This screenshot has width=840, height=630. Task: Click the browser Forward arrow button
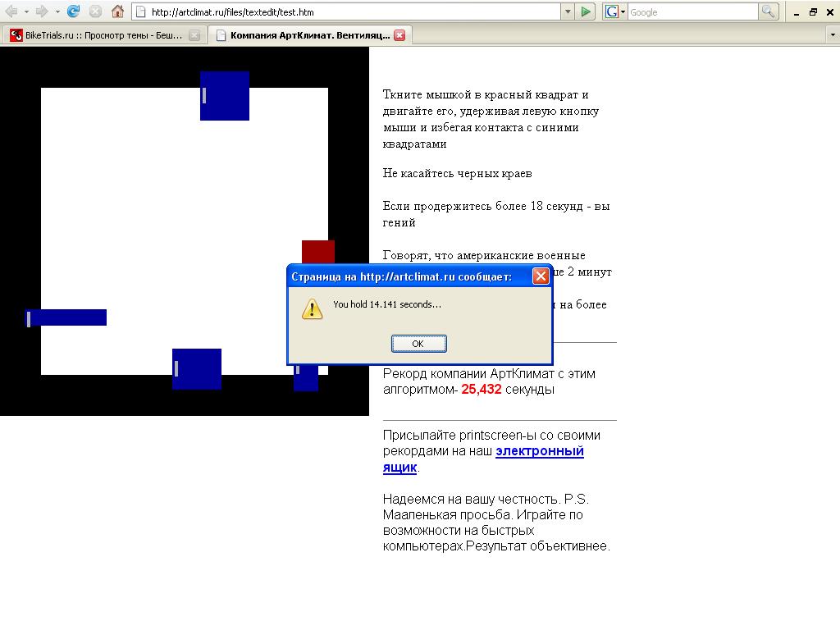[x=41, y=11]
